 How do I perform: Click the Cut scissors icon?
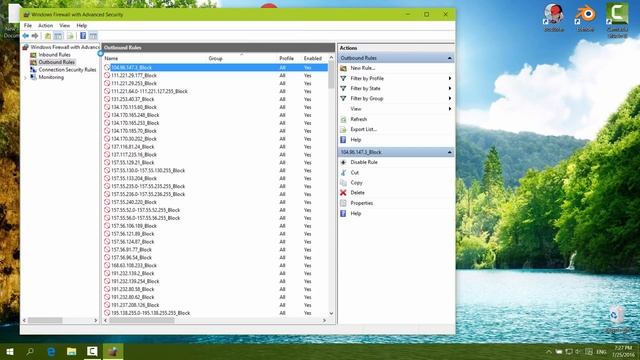tap(343, 173)
